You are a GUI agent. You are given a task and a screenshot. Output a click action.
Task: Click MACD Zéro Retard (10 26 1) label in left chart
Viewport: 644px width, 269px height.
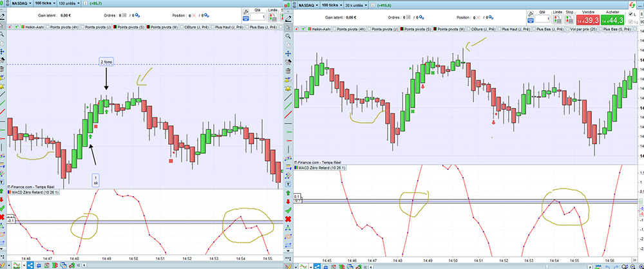(x=35, y=192)
